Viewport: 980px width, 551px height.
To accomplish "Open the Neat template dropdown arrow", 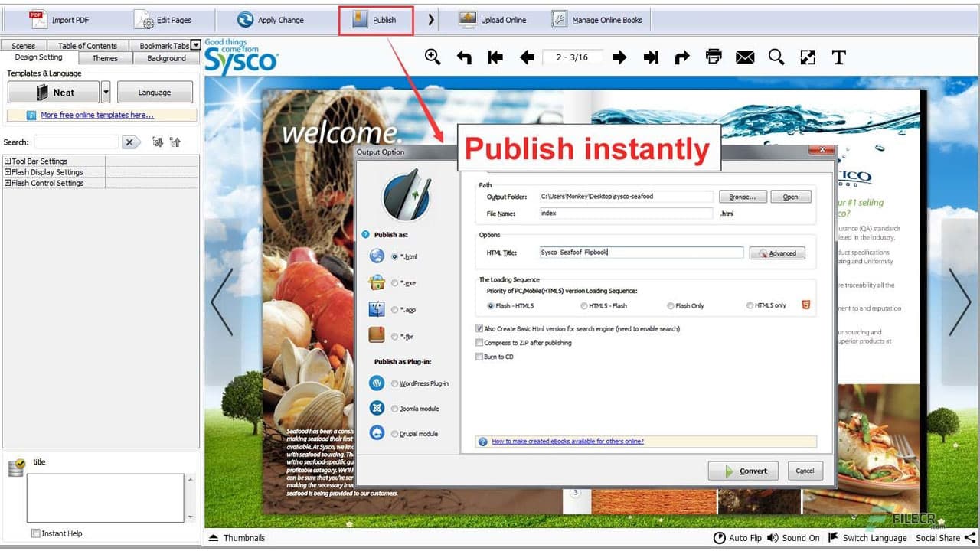I will click(106, 92).
